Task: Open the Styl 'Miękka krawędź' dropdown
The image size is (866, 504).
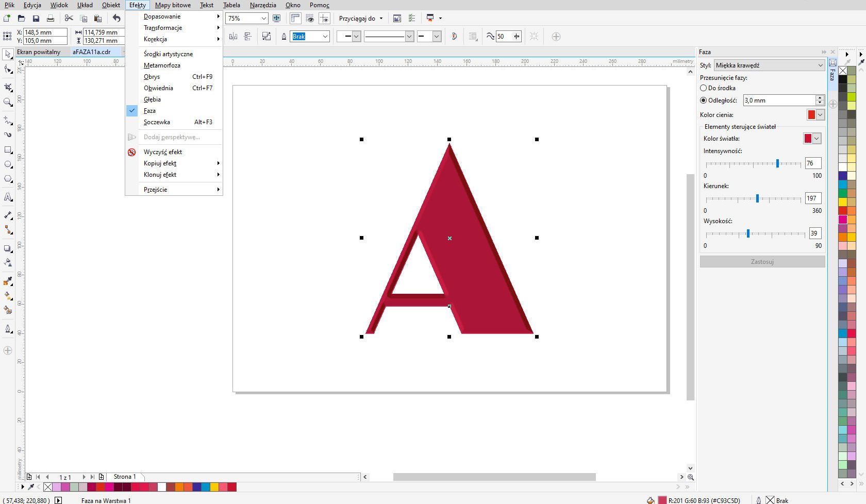Action: [x=769, y=65]
